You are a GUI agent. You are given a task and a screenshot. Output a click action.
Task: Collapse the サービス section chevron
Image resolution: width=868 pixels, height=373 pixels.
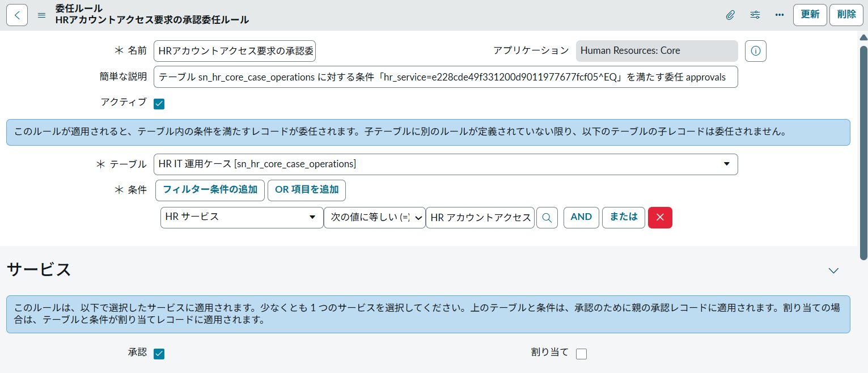833,270
